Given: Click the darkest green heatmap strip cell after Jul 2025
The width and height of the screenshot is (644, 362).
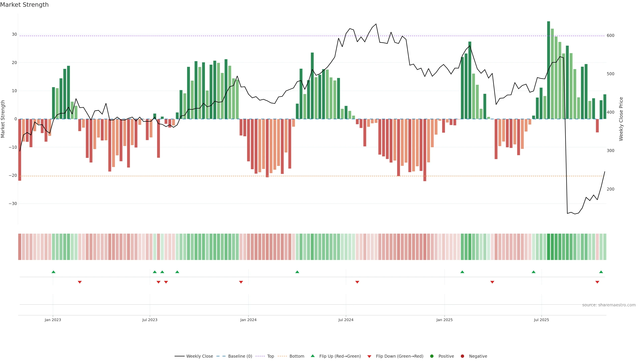Looking at the screenshot, I should coord(549,247).
